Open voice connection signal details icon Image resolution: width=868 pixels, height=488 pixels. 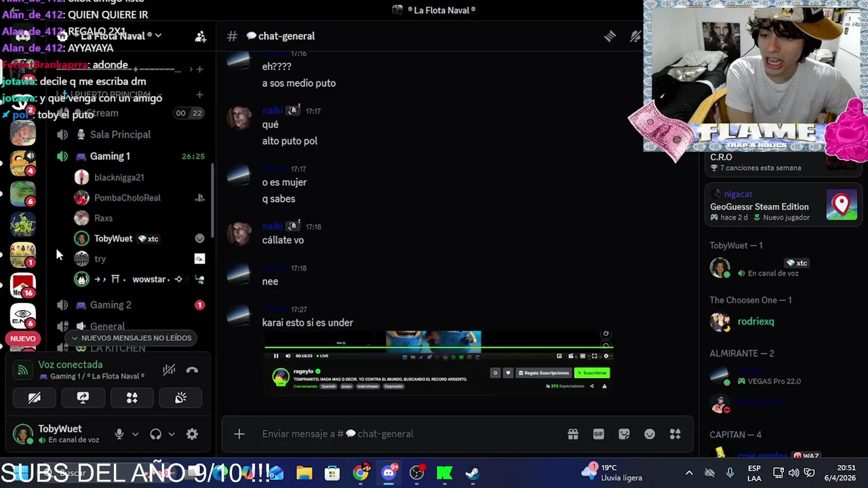click(x=23, y=370)
